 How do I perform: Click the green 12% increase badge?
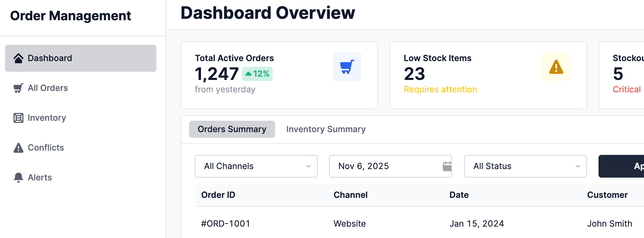(x=257, y=74)
